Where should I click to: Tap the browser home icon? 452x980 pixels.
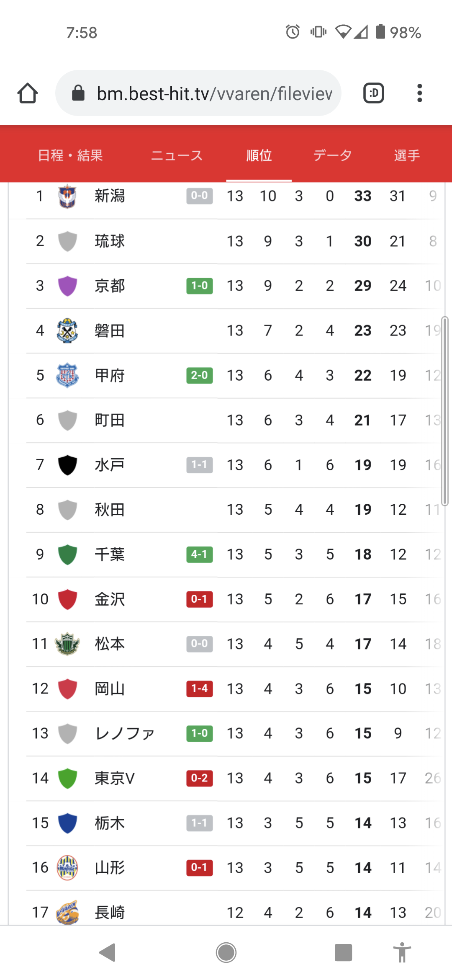tap(28, 93)
